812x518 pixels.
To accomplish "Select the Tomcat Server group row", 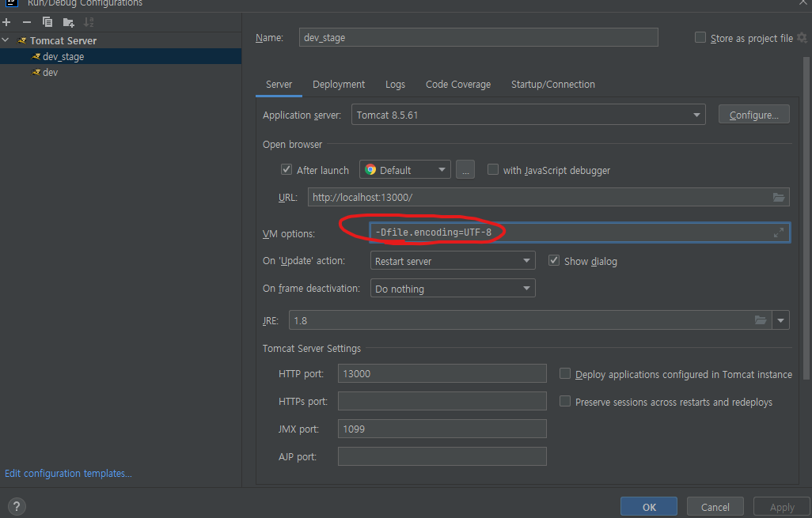I will [120, 40].
